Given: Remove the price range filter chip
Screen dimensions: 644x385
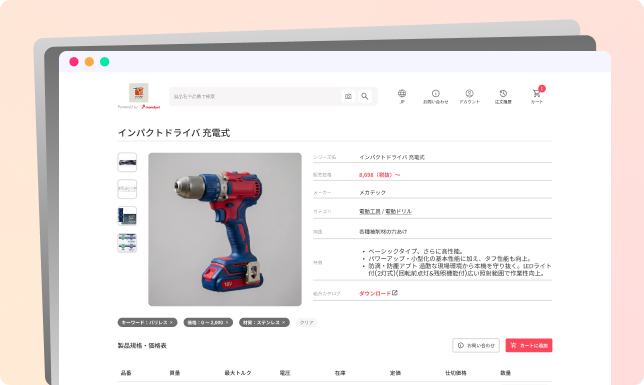Looking at the screenshot, I should click(x=227, y=323).
